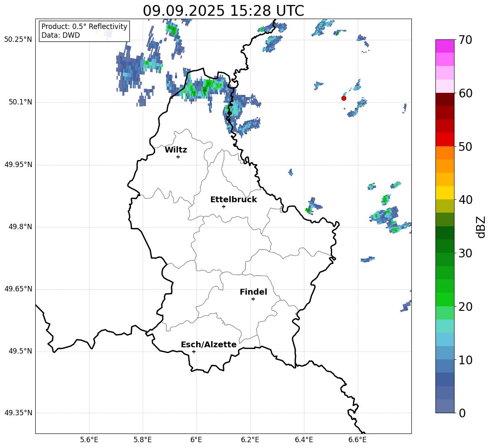Click the dark blue swatch below 10
This screenshot has width=491, height=448.
[445, 379]
